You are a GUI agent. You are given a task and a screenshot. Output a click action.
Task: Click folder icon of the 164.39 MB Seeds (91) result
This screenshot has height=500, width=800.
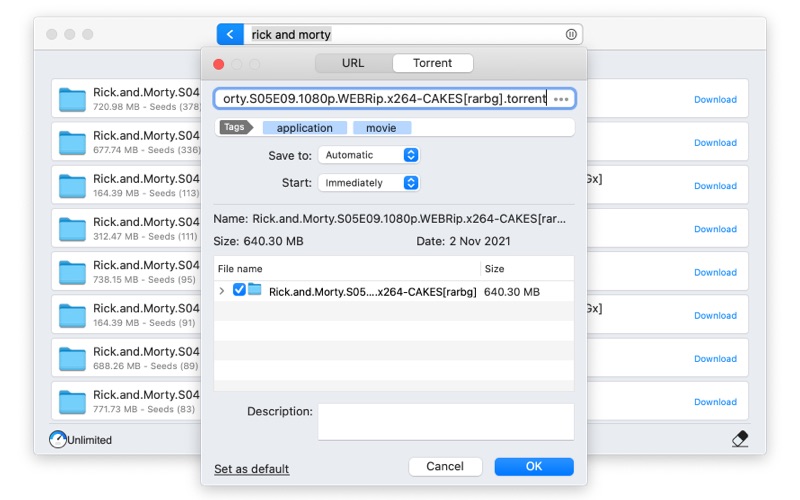72,315
